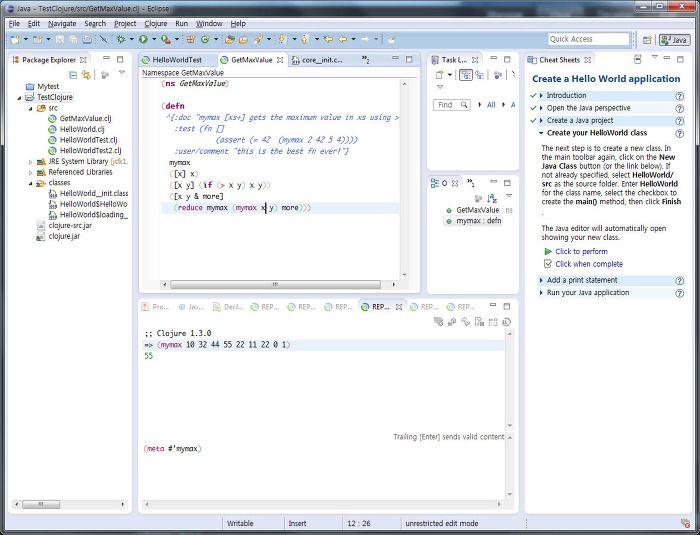Click the 'Click to perform' link
Viewport: 700px width, 535px height.
(581, 251)
